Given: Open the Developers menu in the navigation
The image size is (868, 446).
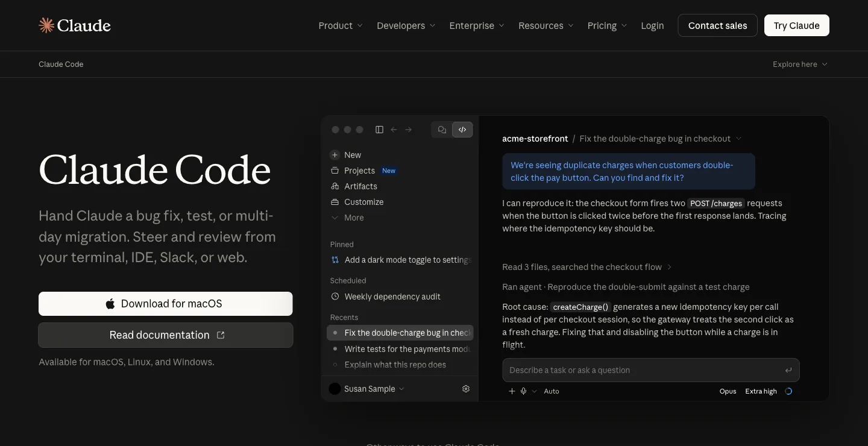Looking at the screenshot, I should (406, 25).
